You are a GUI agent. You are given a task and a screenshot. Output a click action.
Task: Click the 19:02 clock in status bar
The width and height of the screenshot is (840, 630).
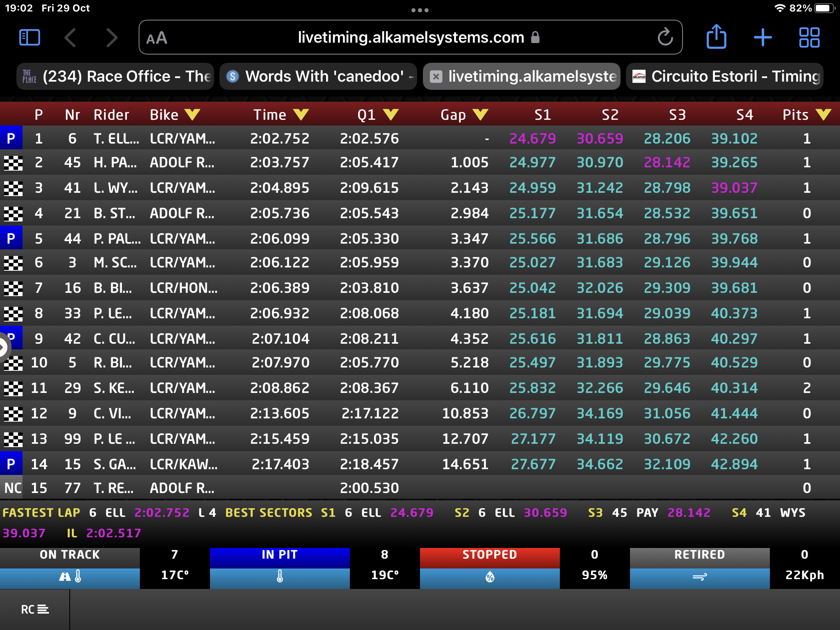19,8
